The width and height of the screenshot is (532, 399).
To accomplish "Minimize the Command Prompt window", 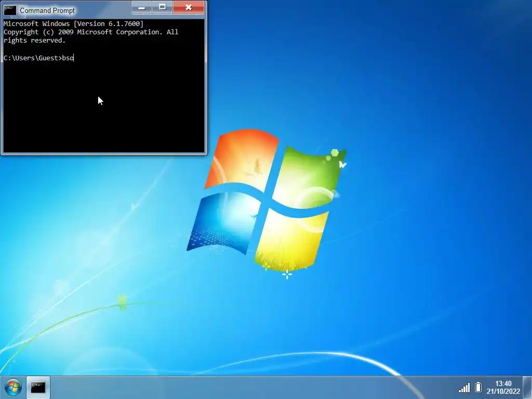I will point(142,7).
